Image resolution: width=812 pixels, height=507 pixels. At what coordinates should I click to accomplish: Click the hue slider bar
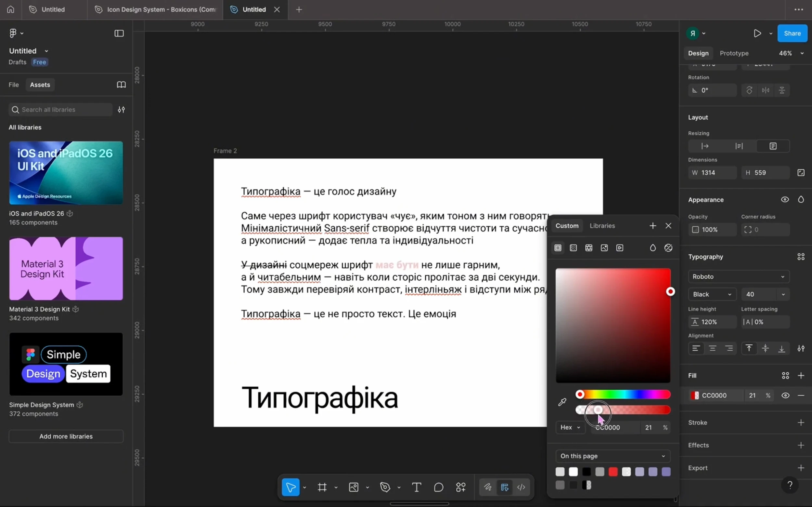click(x=623, y=394)
